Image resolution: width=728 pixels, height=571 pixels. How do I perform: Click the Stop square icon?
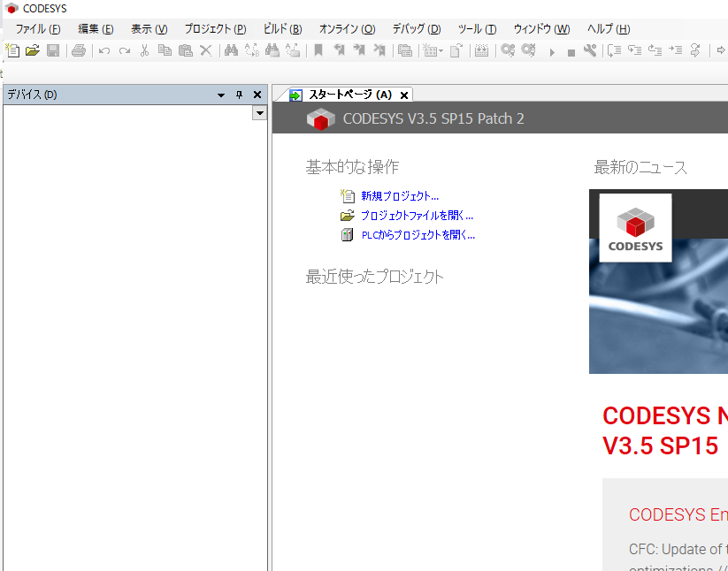click(x=571, y=53)
